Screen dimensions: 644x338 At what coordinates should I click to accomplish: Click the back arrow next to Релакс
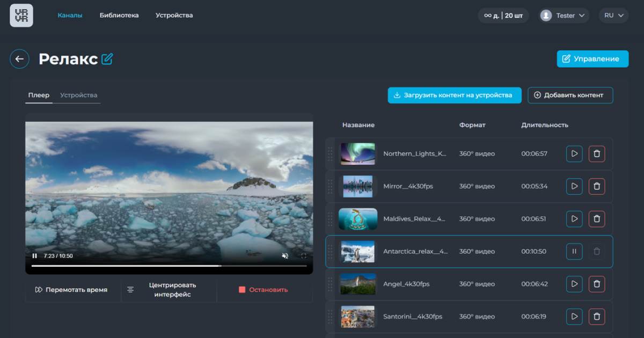click(19, 59)
